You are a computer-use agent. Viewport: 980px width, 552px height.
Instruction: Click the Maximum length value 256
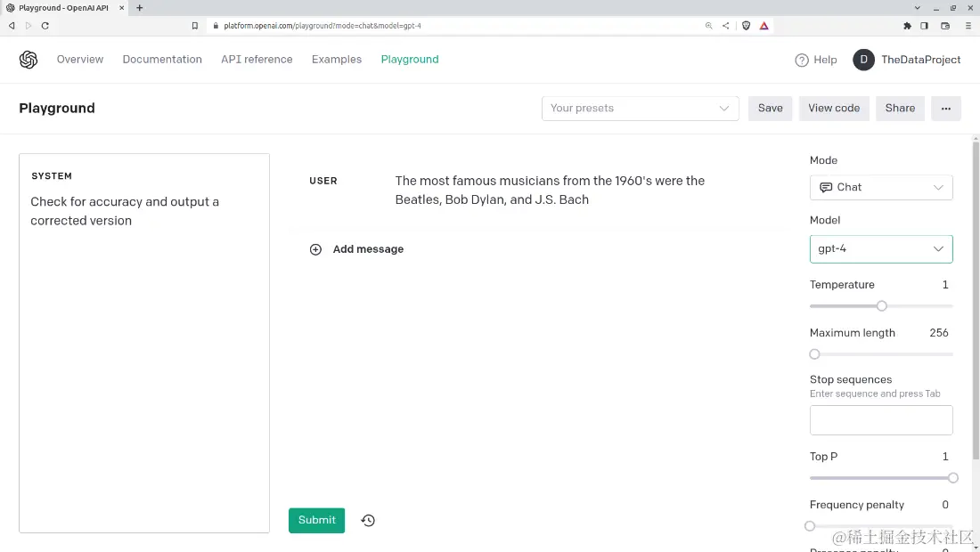(939, 333)
